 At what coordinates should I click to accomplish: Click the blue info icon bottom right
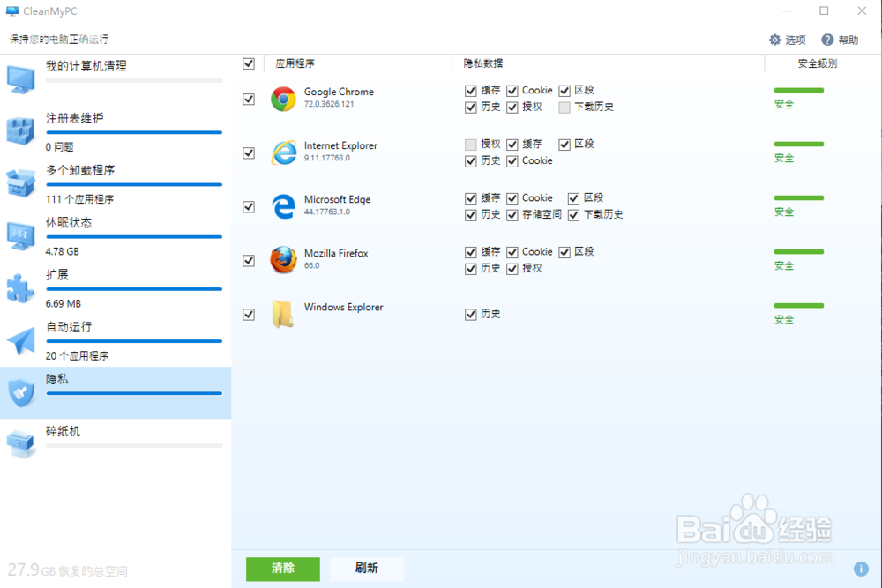[861, 569]
